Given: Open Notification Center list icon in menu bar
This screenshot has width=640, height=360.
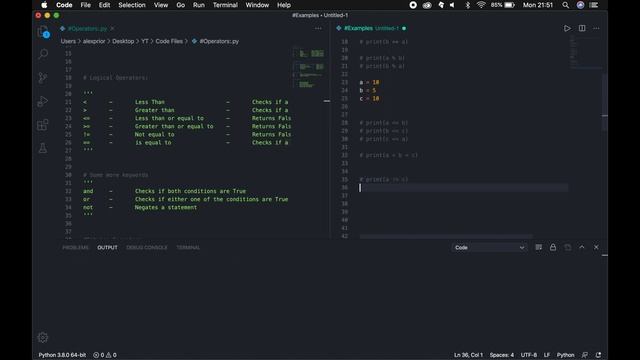Looking at the screenshot, I should pos(594,5).
